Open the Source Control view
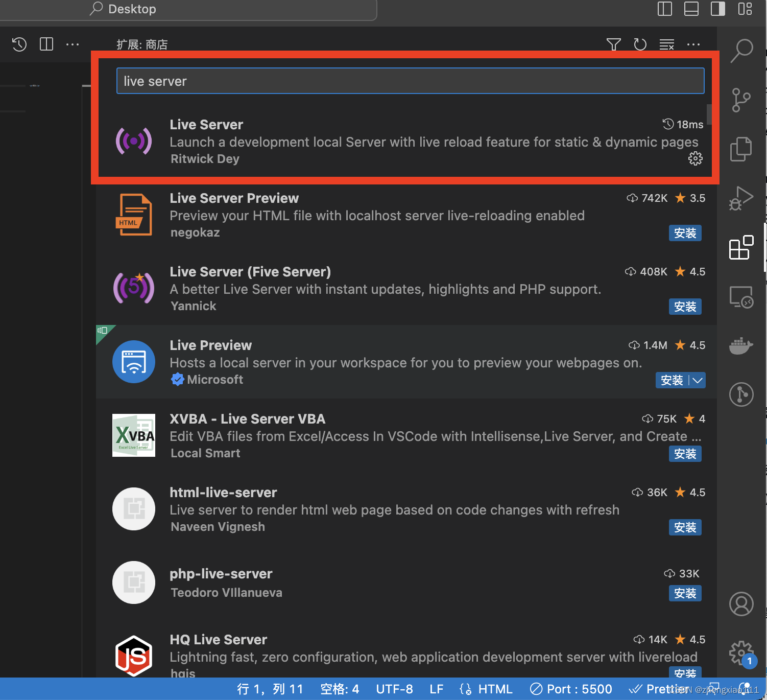The image size is (767, 700). click(741, 100)
